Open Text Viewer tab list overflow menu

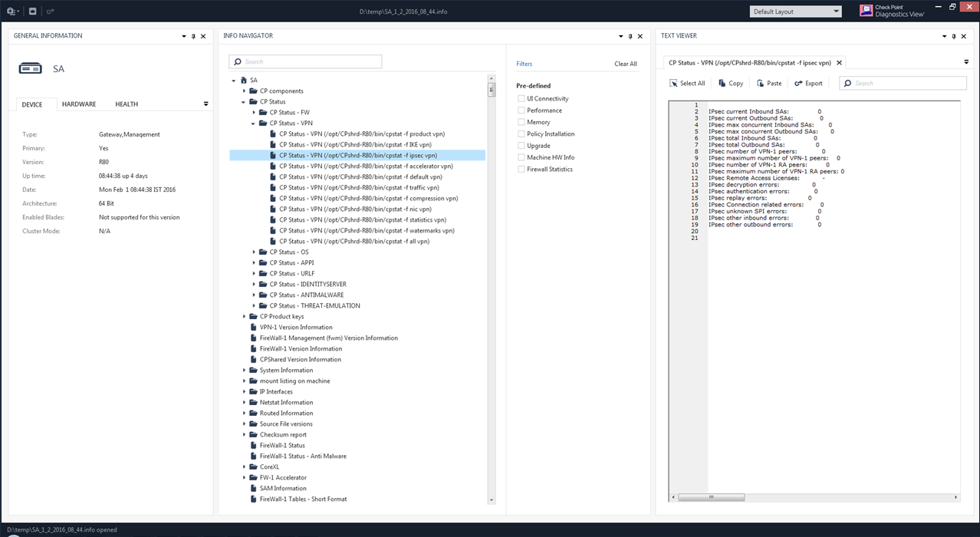966,62
